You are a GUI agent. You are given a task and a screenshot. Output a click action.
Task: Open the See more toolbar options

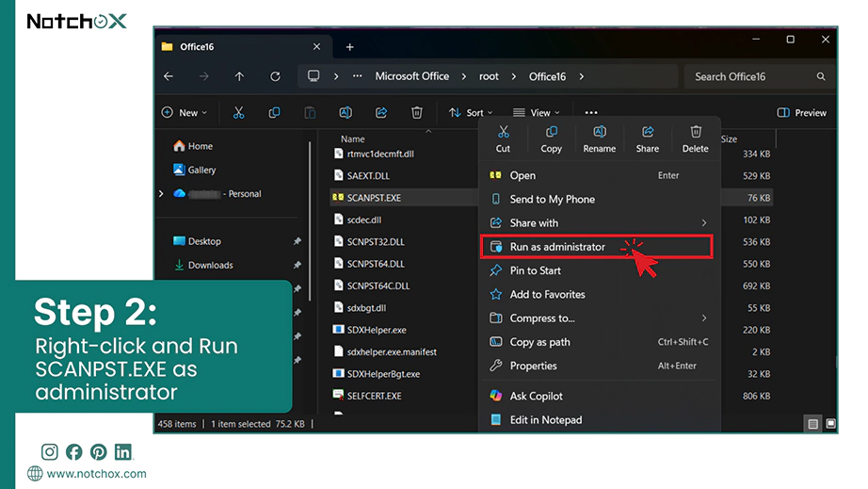(x=591, y=112)
